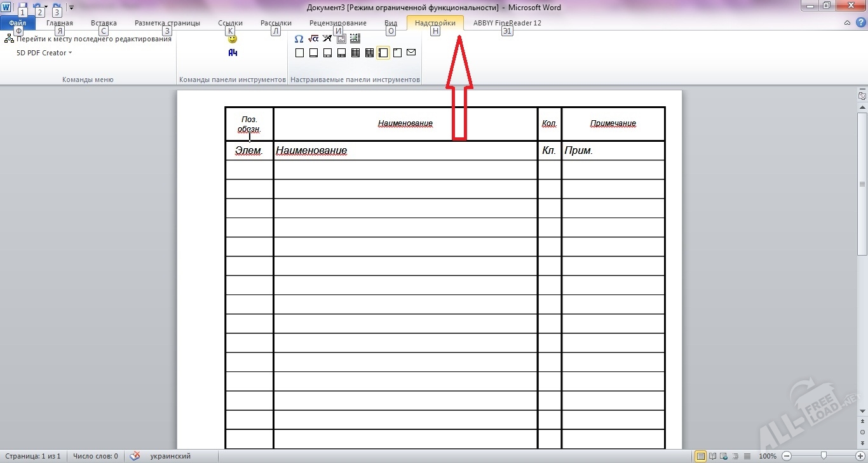Collapse the ribbon using the caret arrow
868x463 pixels.
point(847,23)
